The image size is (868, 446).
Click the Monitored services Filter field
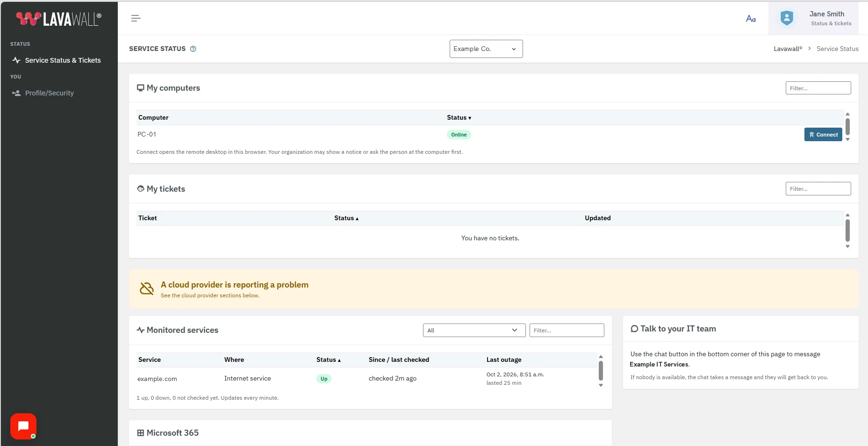coord(567,330)
